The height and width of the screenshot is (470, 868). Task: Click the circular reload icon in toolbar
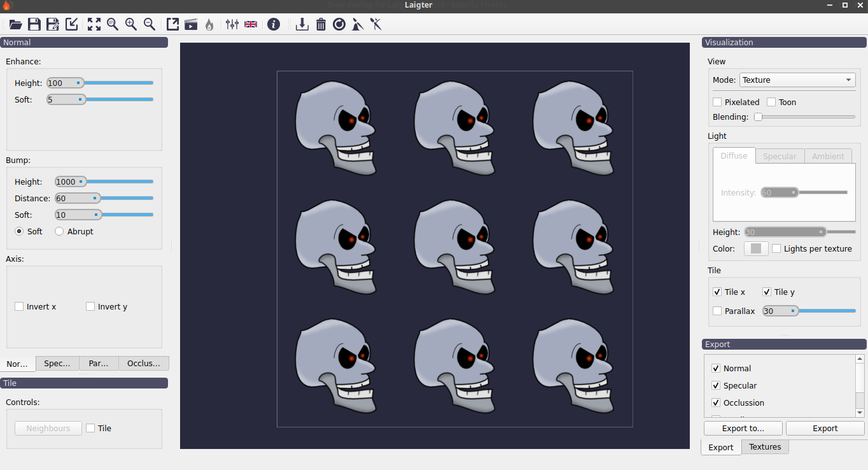click(339, 24)
